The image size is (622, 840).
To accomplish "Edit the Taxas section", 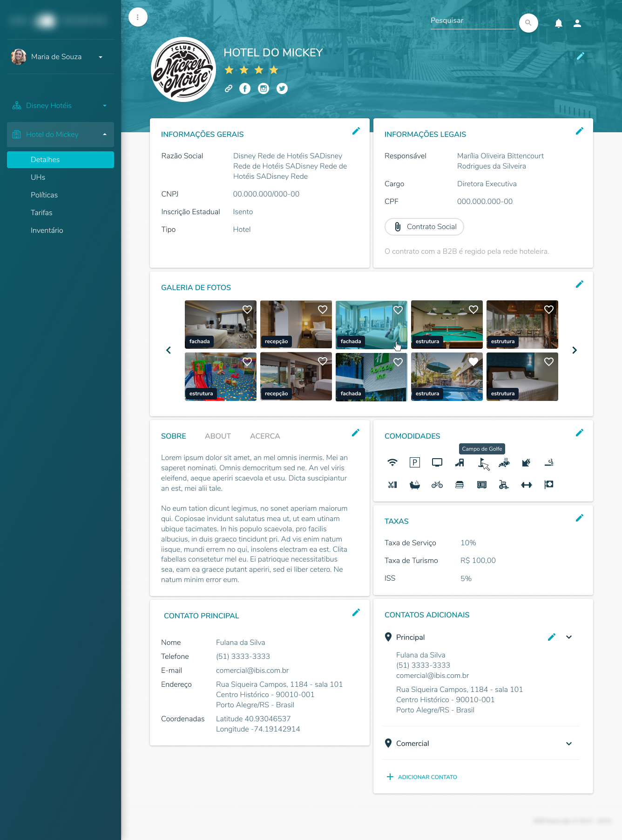I will click(580, 518).
